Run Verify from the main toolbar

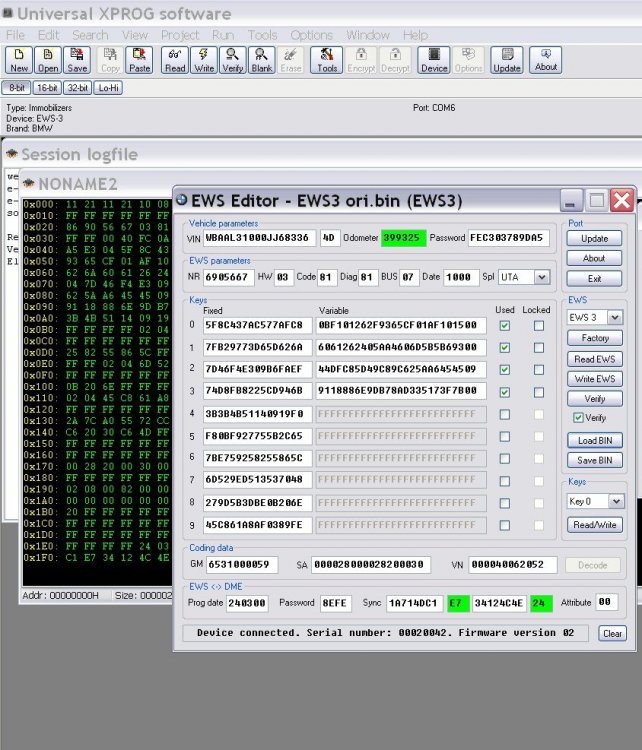click(232, 60)
